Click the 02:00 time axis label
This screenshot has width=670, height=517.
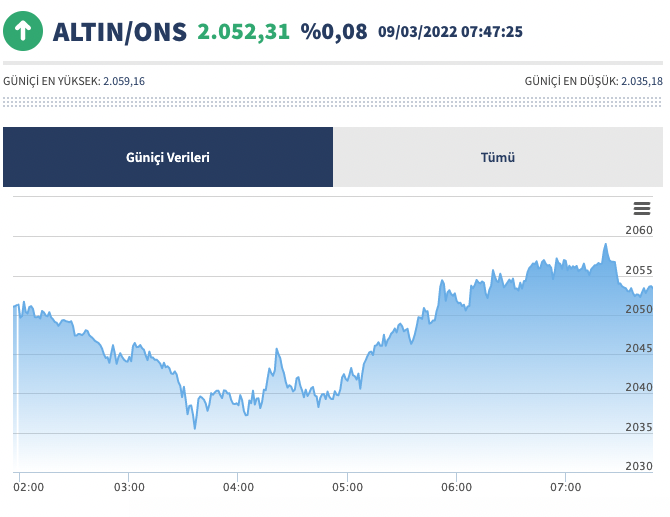click(29, 487)
